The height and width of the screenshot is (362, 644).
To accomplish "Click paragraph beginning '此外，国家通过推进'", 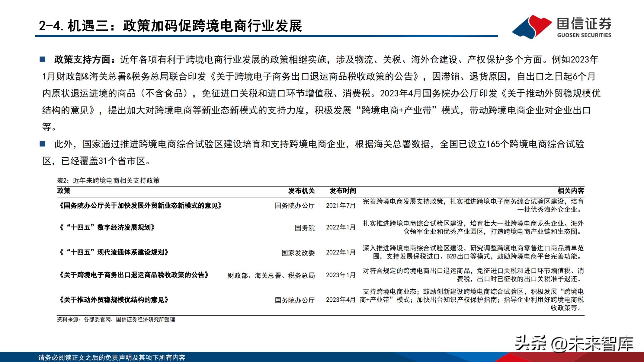I will click(313, 153).
